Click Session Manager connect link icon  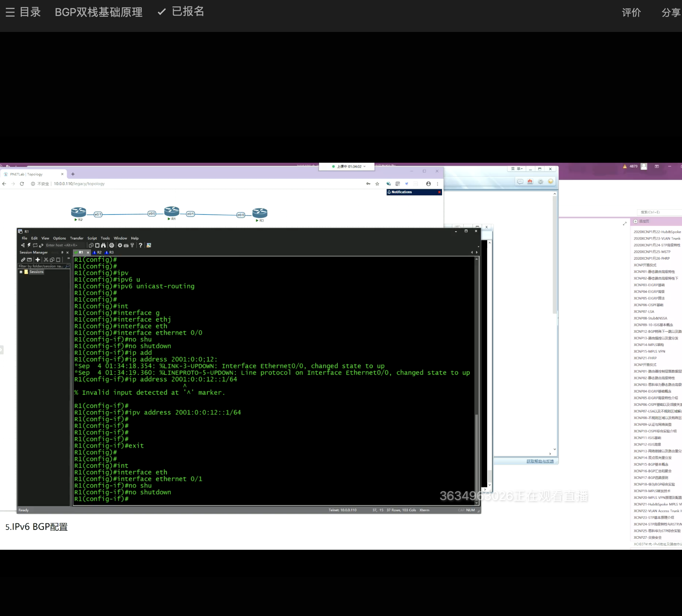tap(23, 259)
